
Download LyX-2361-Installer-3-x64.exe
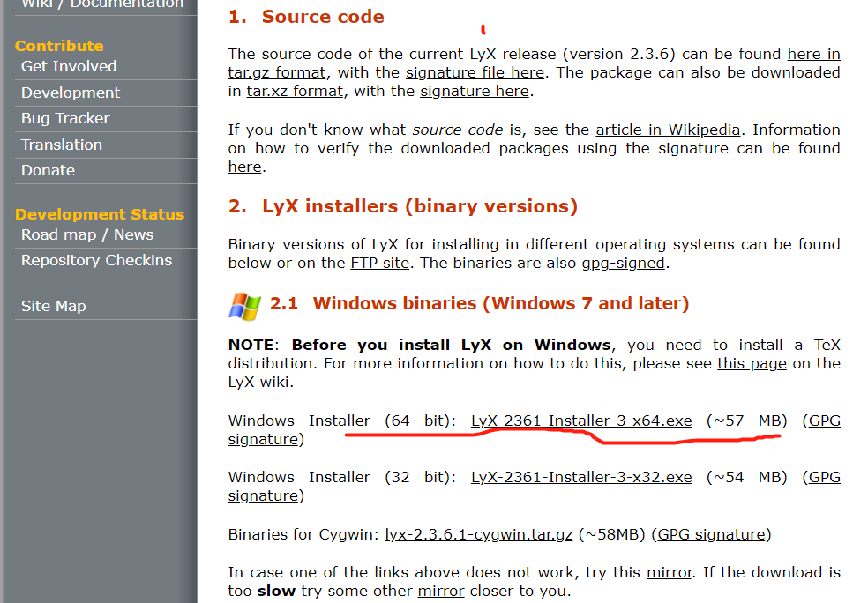coord(581,421)
